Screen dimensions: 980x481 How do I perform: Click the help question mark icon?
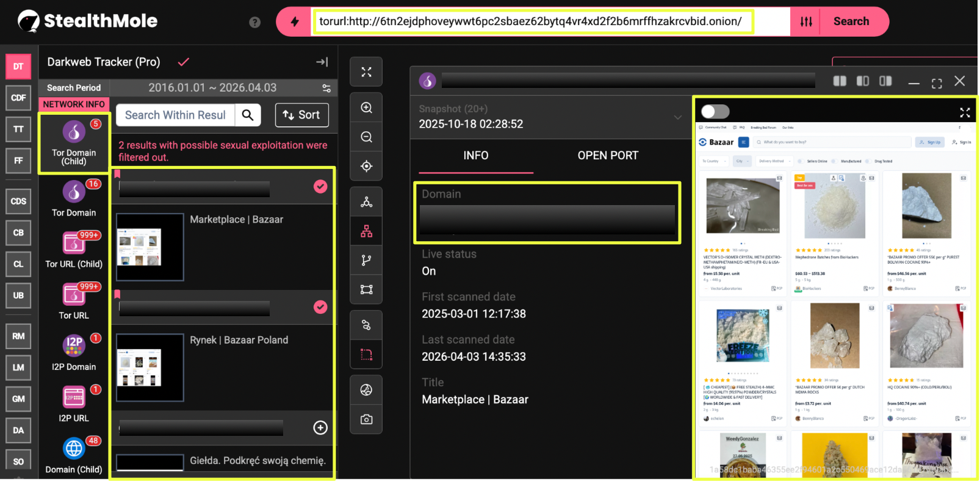255,23
